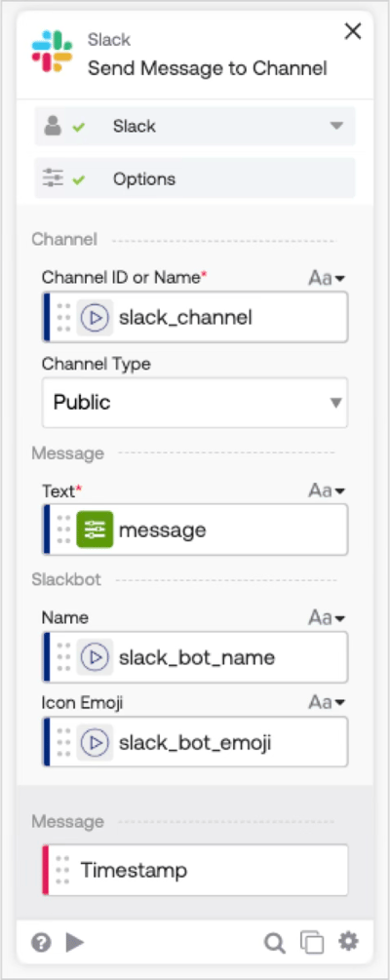The height and width of the screenshot is (980, 390).
Task: Open the Aa format menu for Channel ID
Action: point(327,278)
